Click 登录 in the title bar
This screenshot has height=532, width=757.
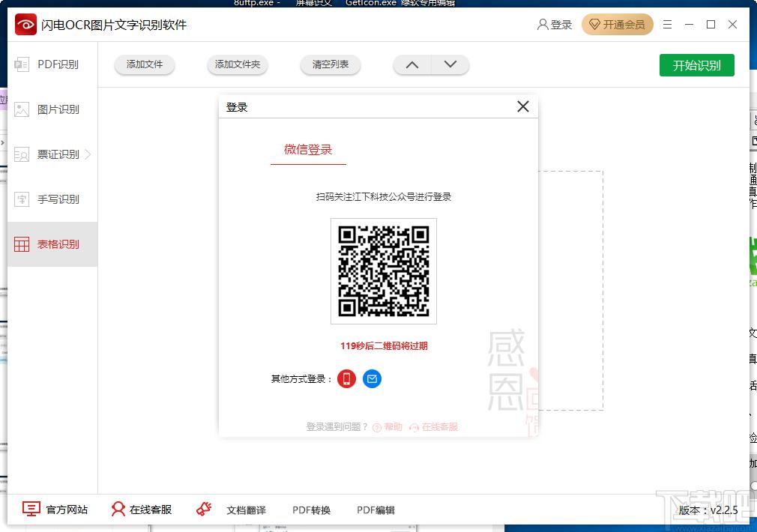pos(561,25)
